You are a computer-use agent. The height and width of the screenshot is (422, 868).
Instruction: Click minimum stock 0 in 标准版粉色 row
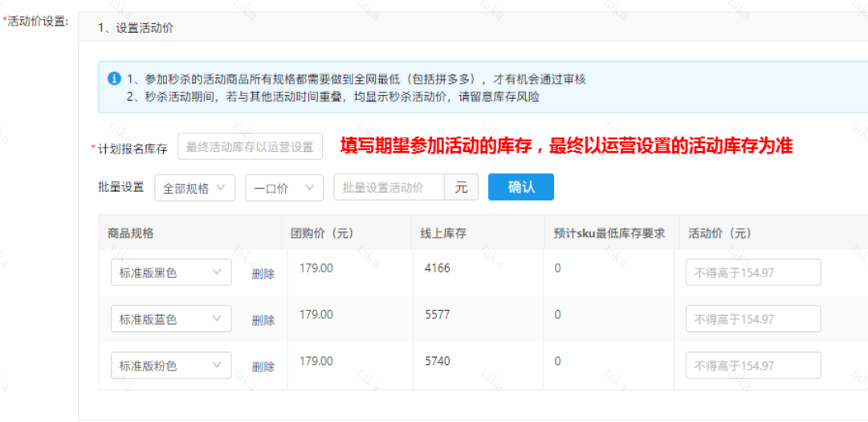557,361
